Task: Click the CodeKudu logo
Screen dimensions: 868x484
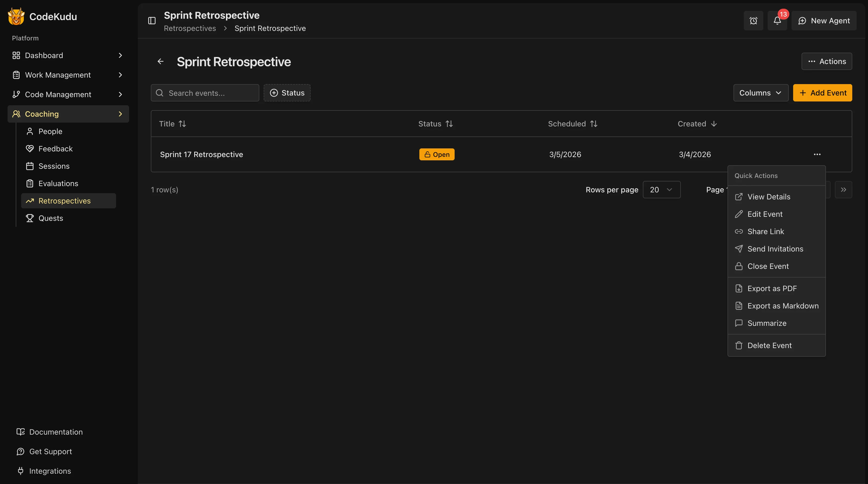Action: [16, 17]
